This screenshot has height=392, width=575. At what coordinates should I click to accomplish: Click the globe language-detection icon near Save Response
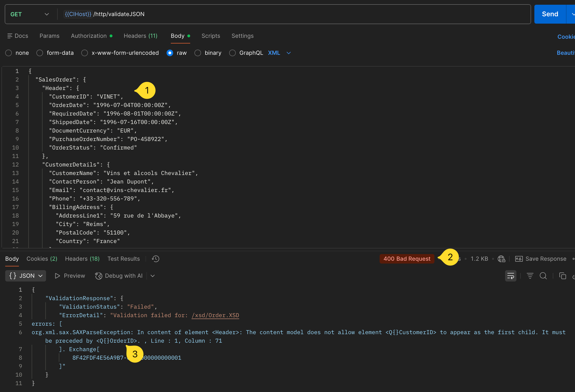[x=501, y=259]
